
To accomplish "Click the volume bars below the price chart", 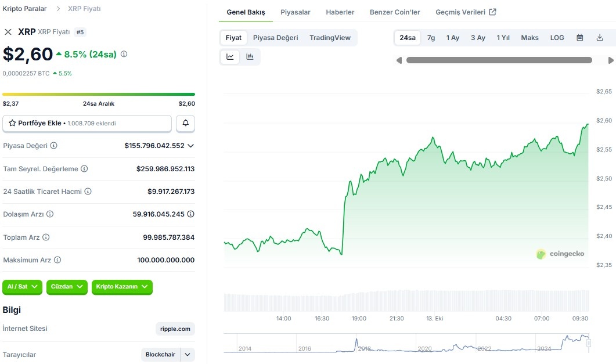I will [406, 301].
